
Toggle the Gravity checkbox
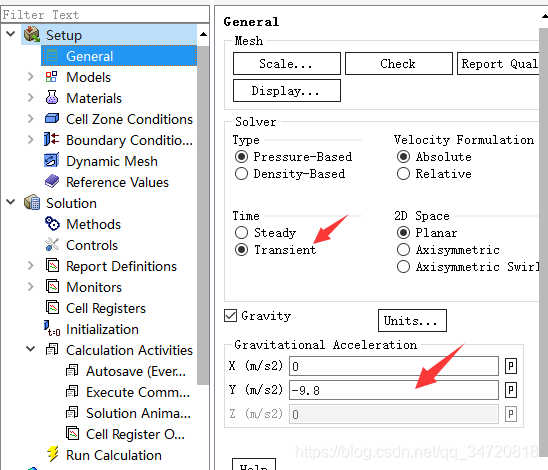[230, 316]
